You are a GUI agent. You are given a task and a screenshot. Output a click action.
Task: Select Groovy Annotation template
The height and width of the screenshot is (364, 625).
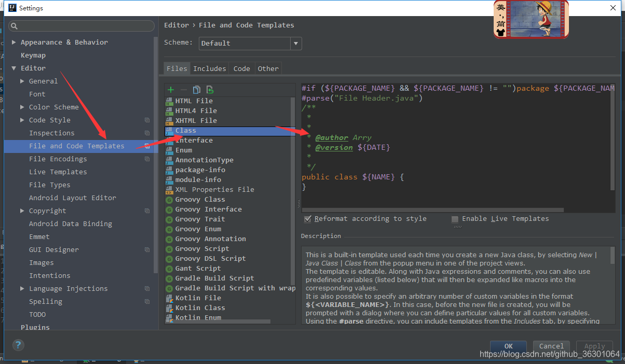tap(211, 239)
